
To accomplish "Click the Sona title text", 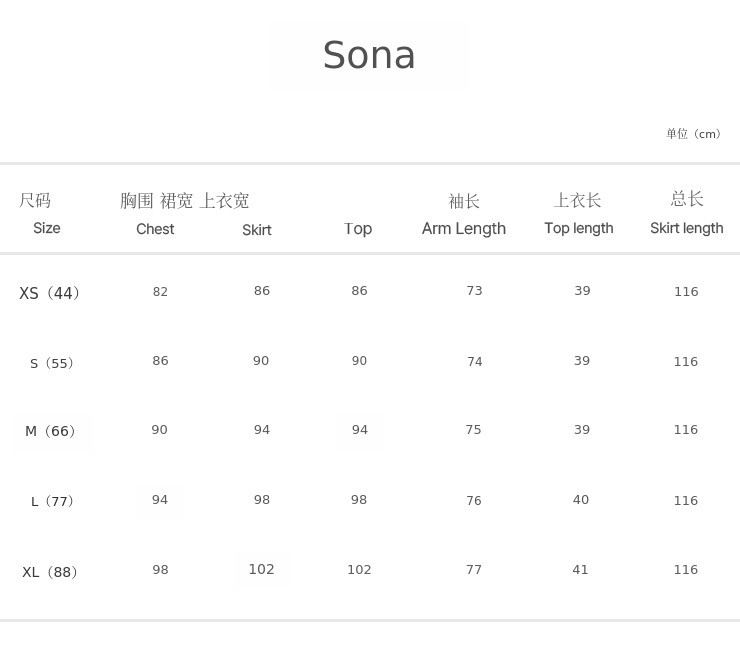I will (x=369, y=56).
